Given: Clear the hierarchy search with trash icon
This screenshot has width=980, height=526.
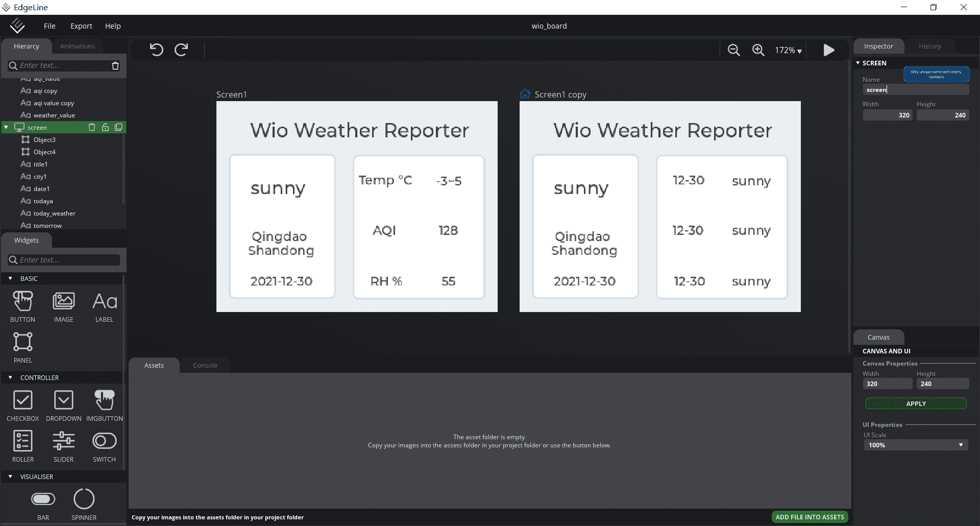Looking at the screenshot, I should [115, 65].
